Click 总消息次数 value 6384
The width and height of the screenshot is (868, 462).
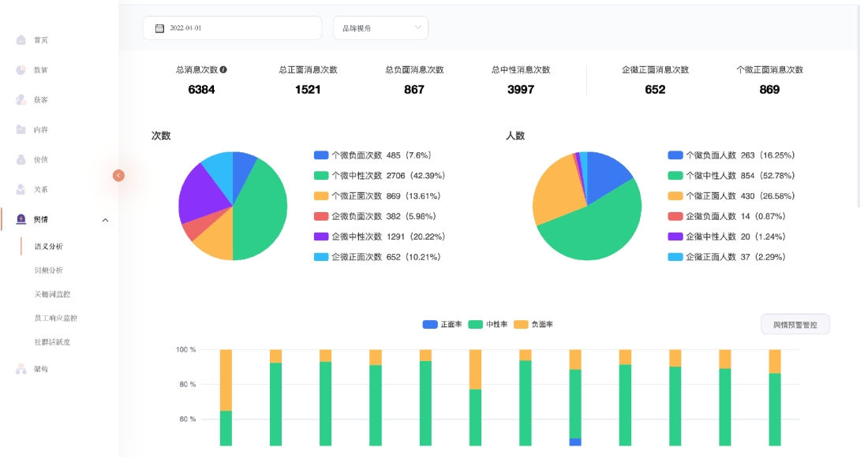click(x=201, y=90)
